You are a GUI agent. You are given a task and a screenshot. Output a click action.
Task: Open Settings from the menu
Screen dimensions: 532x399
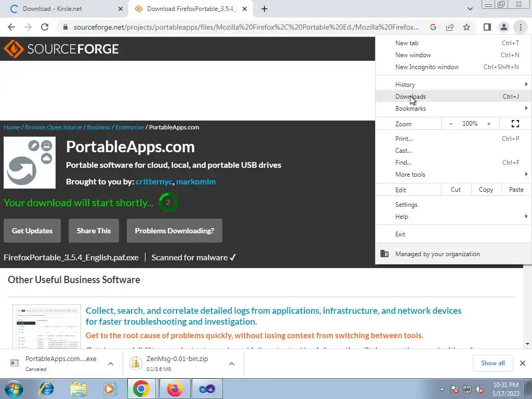point(454,205)
